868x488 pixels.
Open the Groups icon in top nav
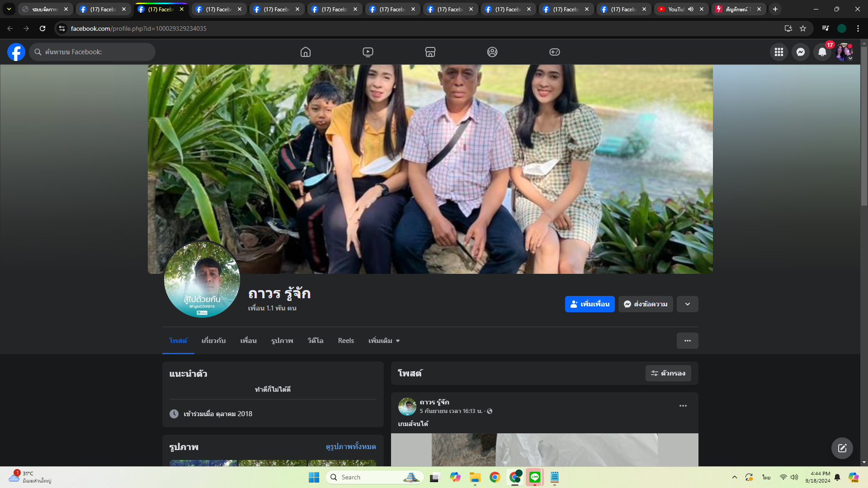coord(492,52)
